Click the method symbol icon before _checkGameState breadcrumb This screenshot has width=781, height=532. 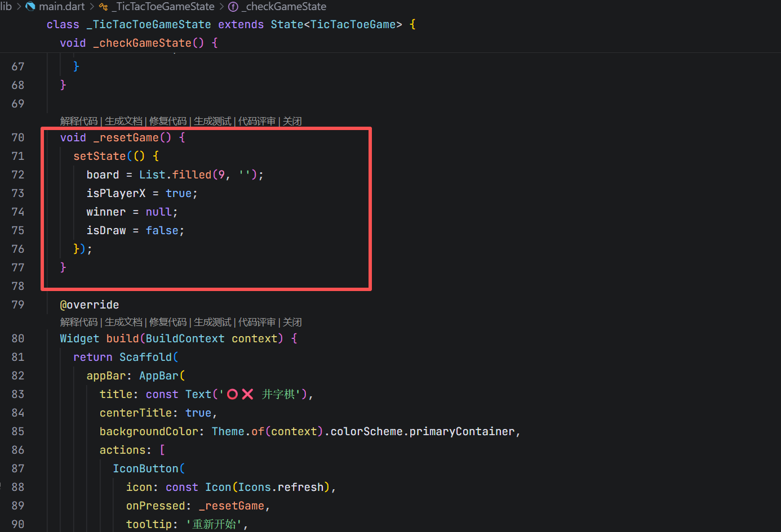pyautogui.click(x=233, y=7)
